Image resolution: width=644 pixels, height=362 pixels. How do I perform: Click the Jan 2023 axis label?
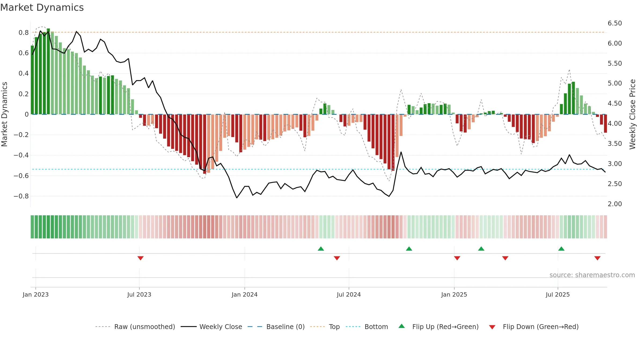(36, 294)
